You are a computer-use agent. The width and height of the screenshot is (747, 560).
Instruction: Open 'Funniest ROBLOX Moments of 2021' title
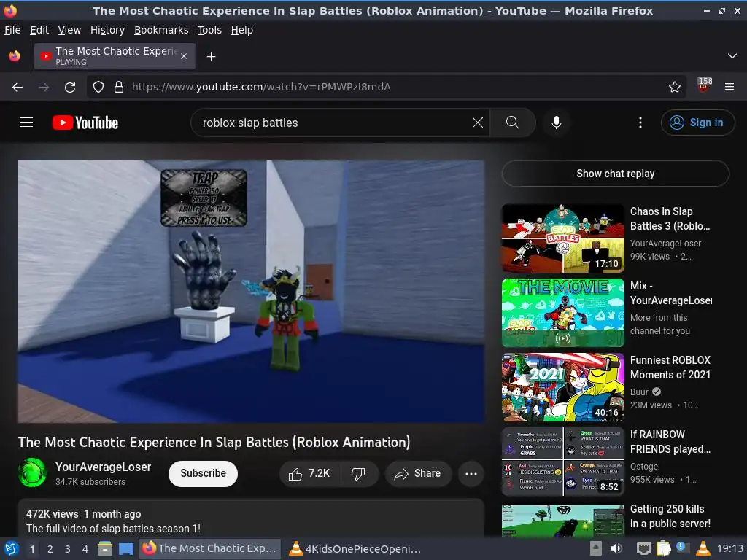click(670, 367)
